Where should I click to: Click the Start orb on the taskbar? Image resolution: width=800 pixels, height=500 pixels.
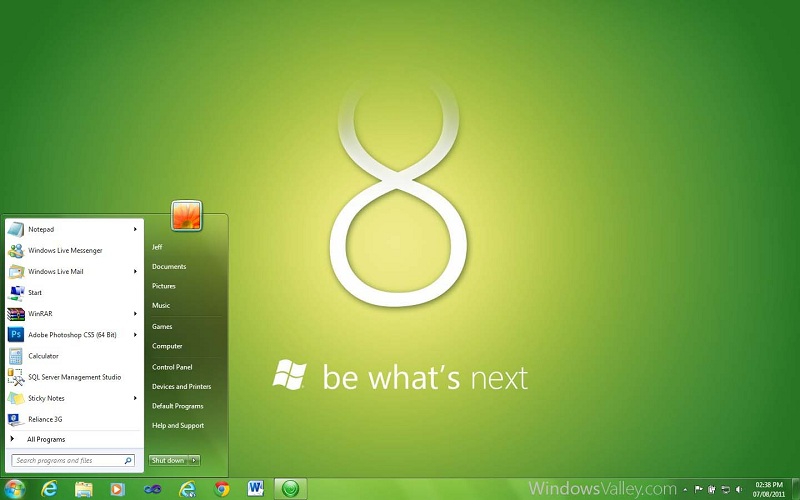tap(14, 489)
